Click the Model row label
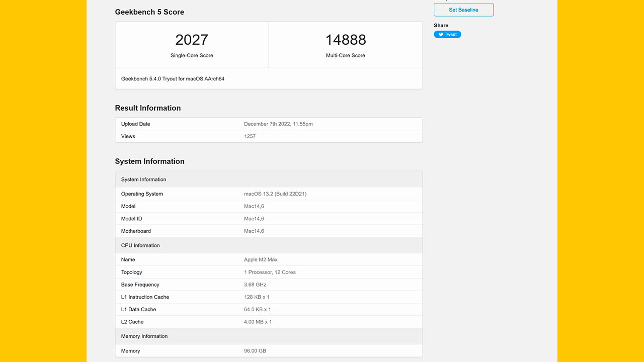 (x=128, y=206)
